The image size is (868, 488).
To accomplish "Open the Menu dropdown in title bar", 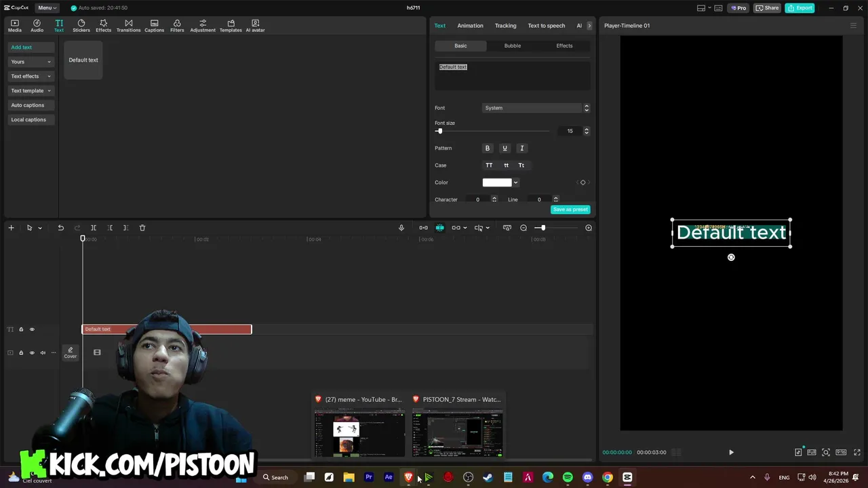I will pos(47,7).
